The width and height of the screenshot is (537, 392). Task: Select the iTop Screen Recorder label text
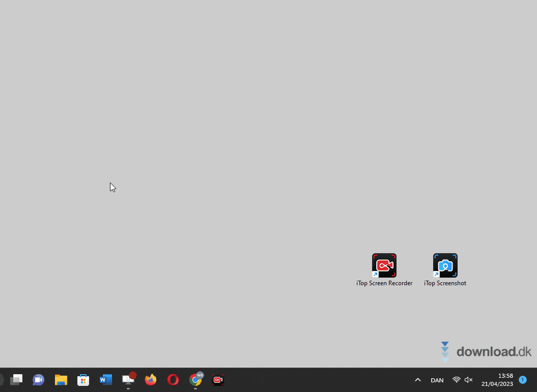(x=384, y=283)
